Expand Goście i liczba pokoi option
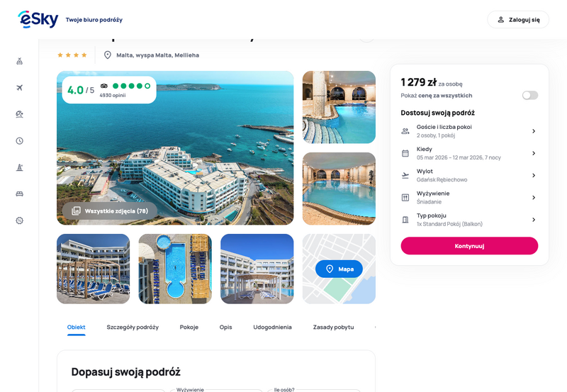The image size is (567, 392). [x=469, y=131]
